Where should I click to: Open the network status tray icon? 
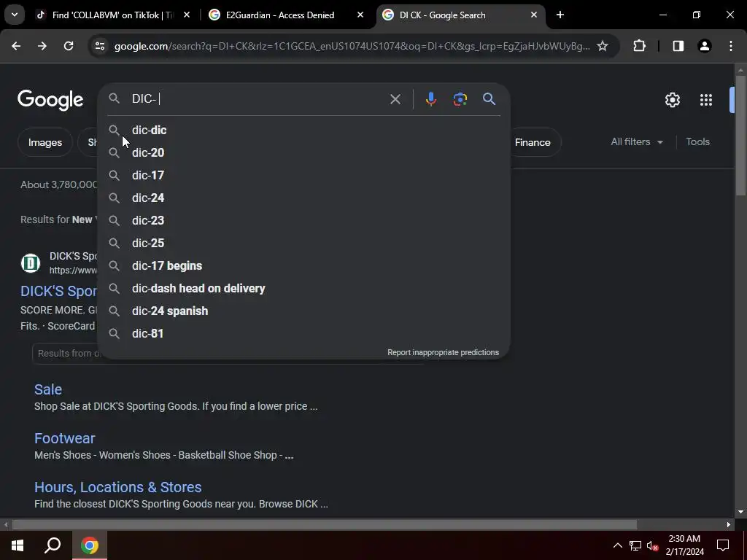click(635, 545)
